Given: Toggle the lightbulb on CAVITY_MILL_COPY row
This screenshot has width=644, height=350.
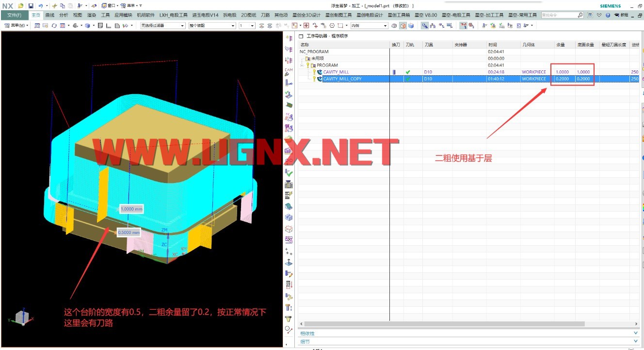Looking at the screenshot, I should [314, 79].
